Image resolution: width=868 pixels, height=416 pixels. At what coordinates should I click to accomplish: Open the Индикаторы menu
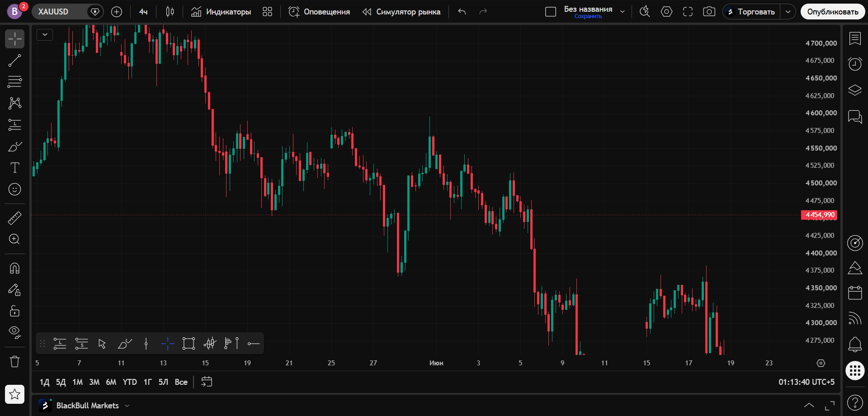pos(221,12)
